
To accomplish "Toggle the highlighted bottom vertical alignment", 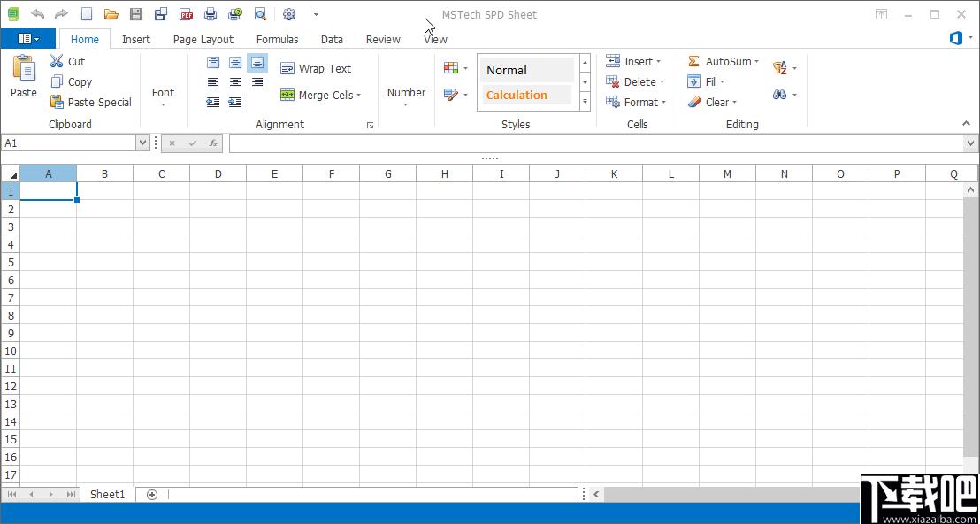I will (256, 62).
